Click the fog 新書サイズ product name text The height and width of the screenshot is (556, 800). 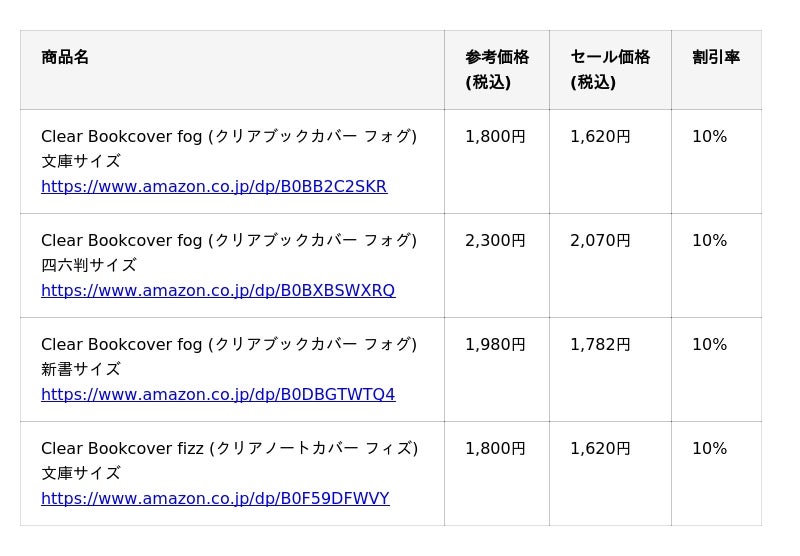click(x=228, y=345)
